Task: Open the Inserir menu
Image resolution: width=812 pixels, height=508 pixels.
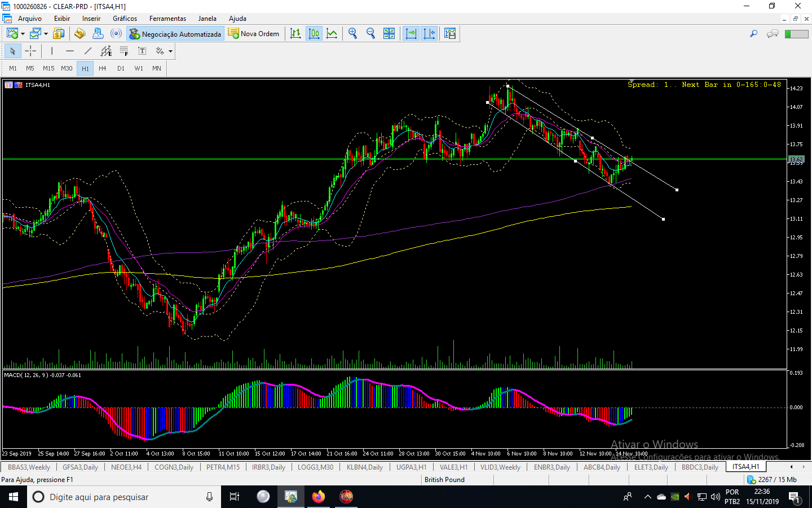Action: point(91,19)
